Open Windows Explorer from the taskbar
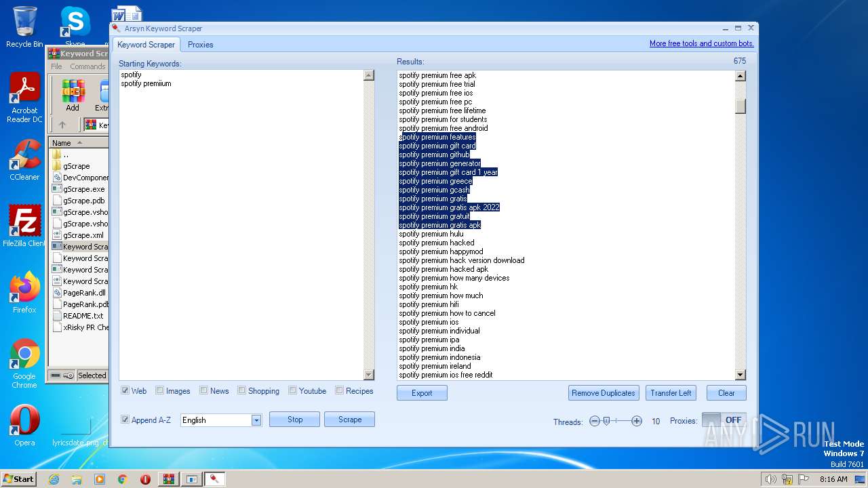 [77, 479]
